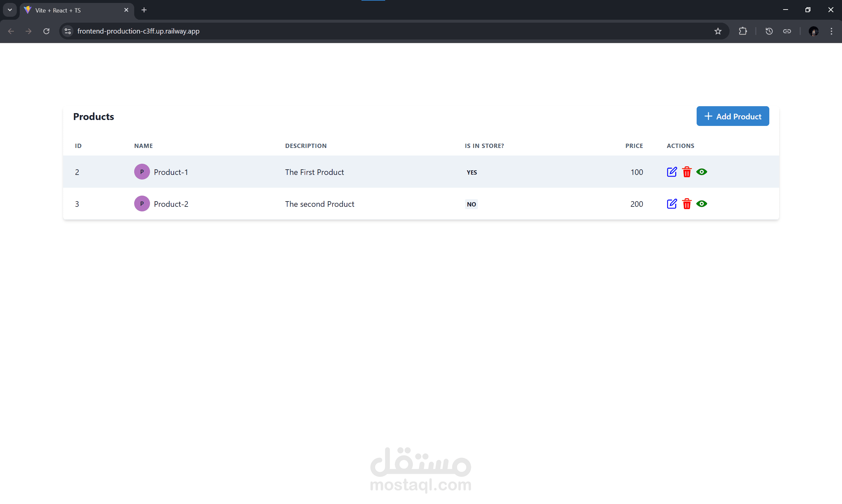Delete Product-2 with the trash icon
The height and width of the screenshot is (504, 842).
point(687,204)
